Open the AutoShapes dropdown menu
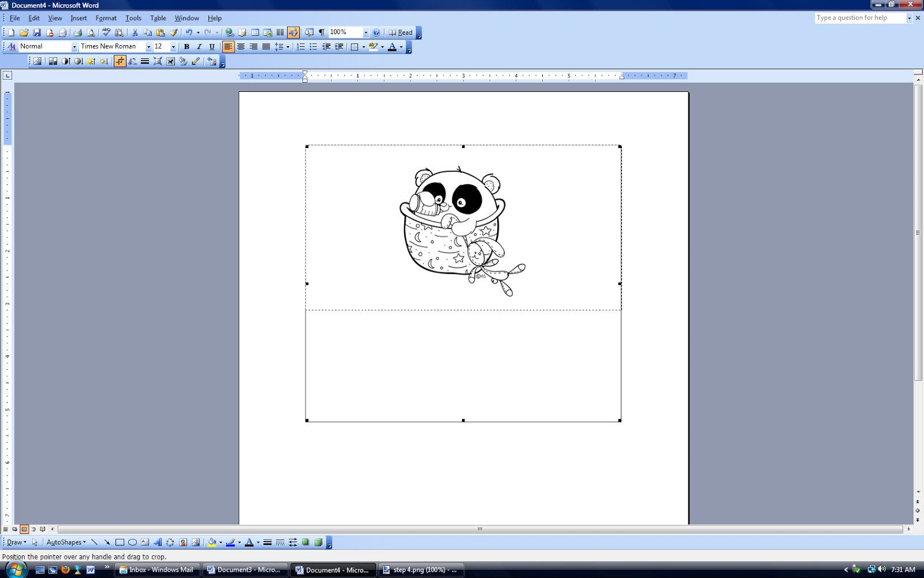 65,542
